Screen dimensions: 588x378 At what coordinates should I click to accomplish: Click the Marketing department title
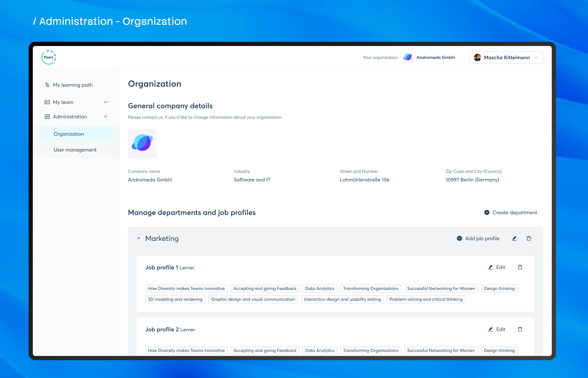click(162, 239)
